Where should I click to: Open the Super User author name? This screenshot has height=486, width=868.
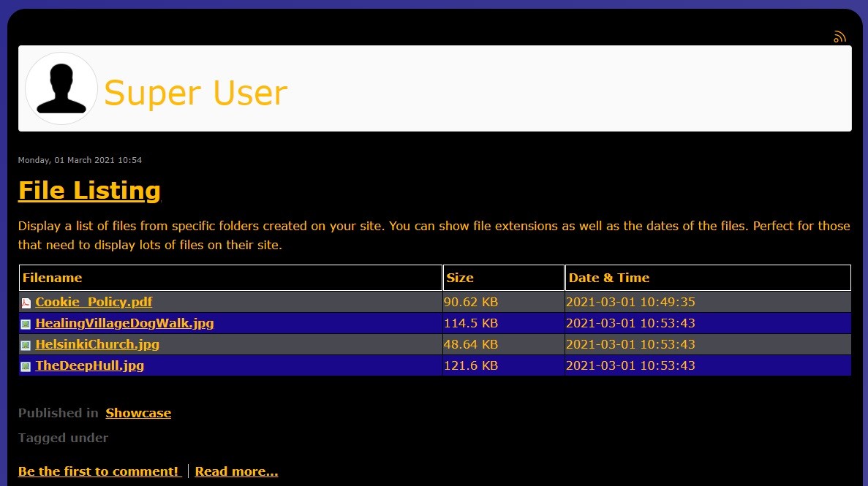point(195,92)
